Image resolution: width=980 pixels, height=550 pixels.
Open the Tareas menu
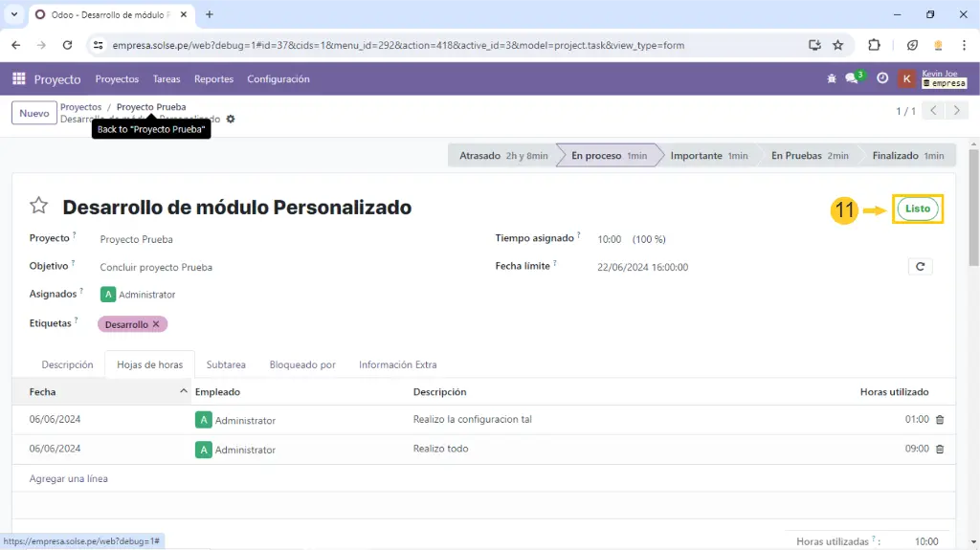tap(167, 79)
